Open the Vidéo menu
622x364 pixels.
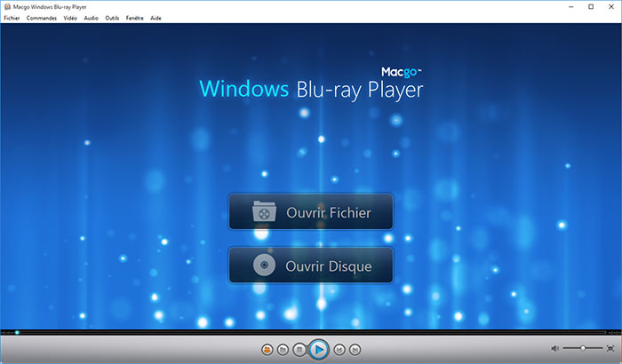(x=70, y=18)
